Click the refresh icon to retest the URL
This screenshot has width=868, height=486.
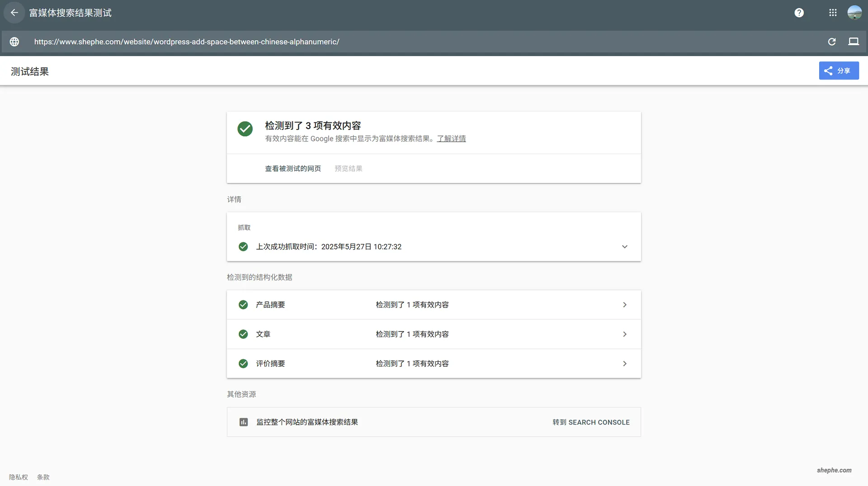click(x=832, y=42)
